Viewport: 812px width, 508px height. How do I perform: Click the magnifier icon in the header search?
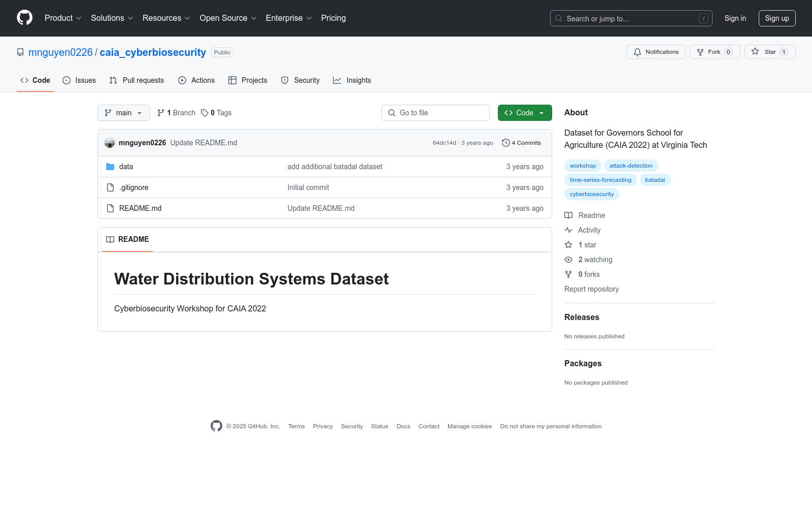coord(559,18)
